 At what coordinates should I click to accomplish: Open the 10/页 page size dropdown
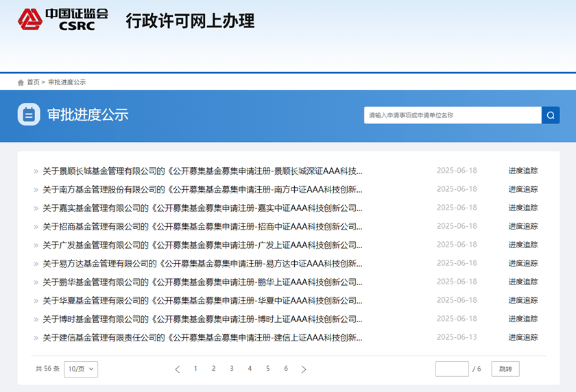coord(81,369)
